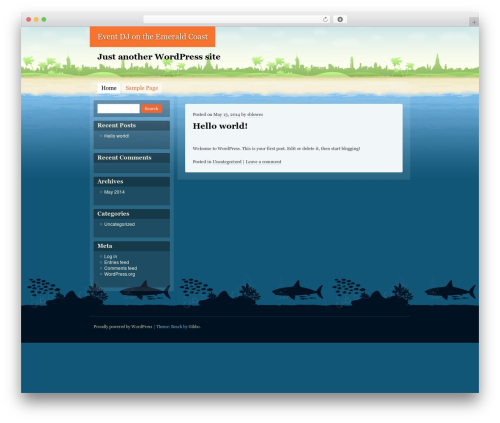
Task: Open a new tab with plus button
Action: [474, 22]
